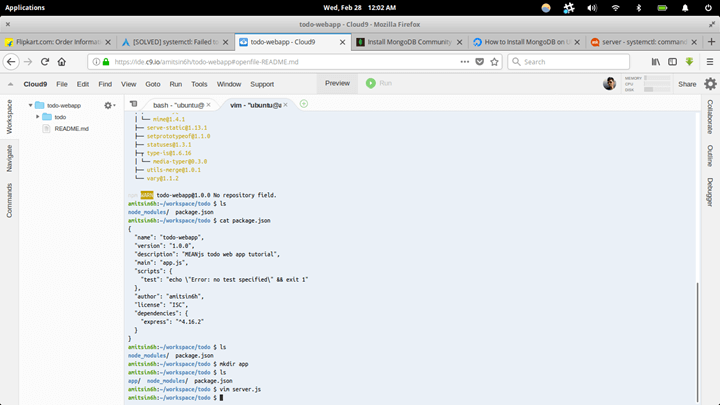The width and height of the screenshot is (720, 405).
Task: Open page actions three-dot menu
Action: point(465,62)
